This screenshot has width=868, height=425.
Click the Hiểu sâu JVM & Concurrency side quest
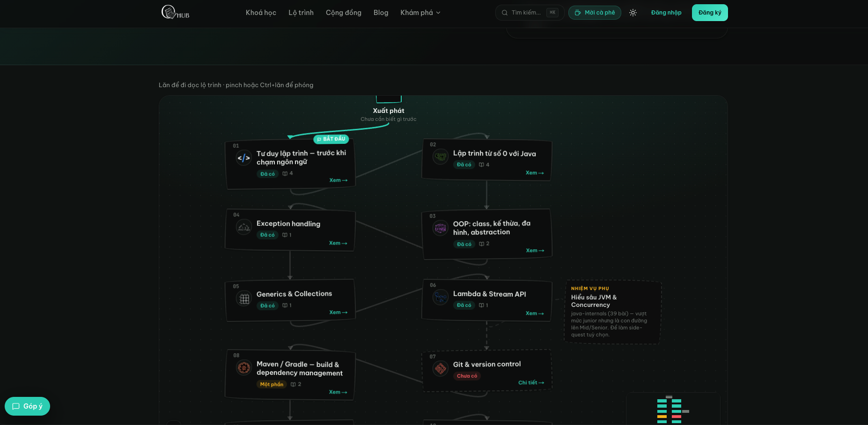613,312
